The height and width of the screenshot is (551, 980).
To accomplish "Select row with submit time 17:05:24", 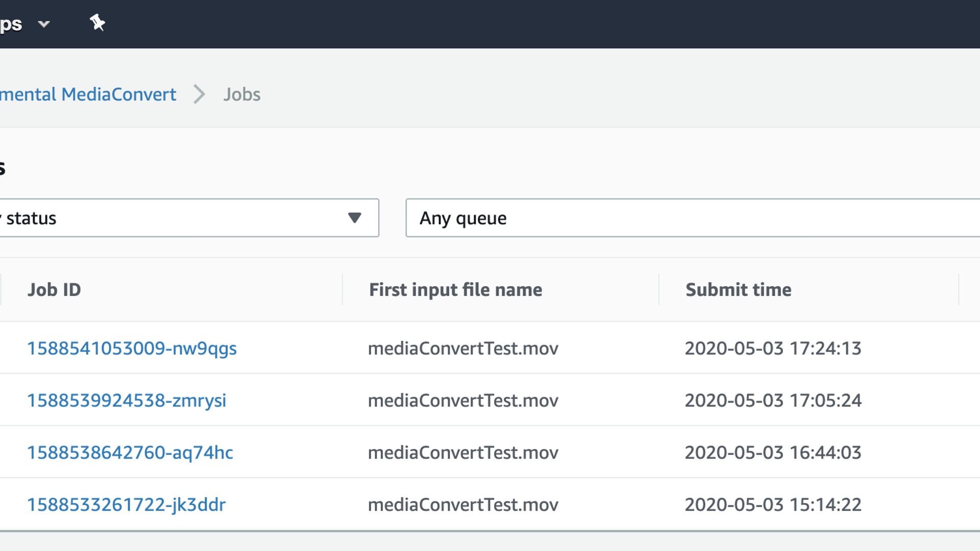I will click(x=773, y=400).
